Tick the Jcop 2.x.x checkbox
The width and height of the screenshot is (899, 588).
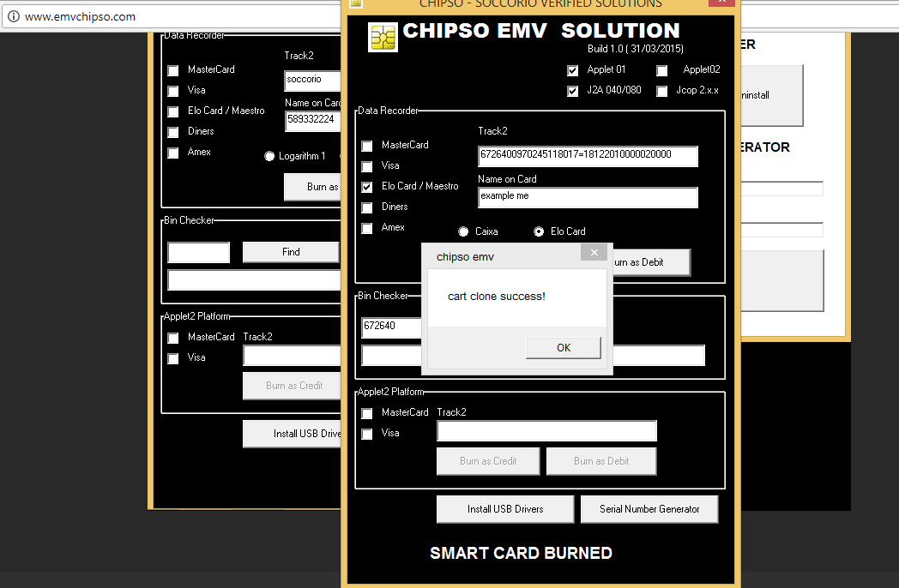(662, 91)
